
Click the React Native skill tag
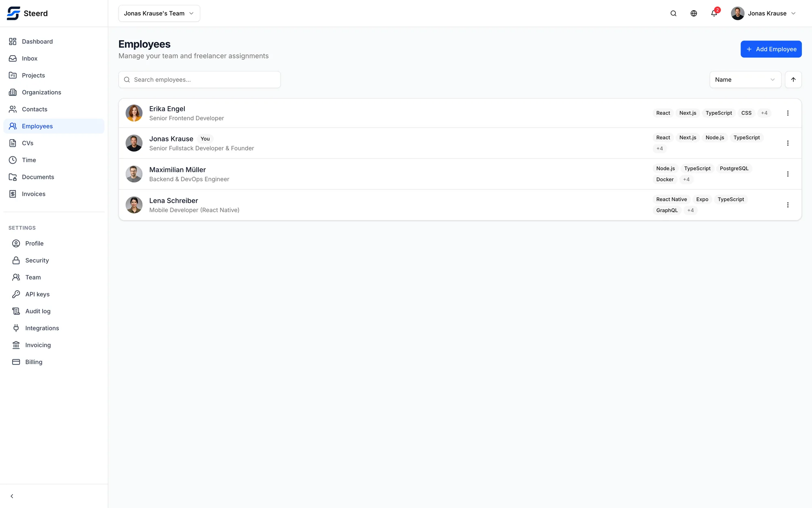coord(672,199)
